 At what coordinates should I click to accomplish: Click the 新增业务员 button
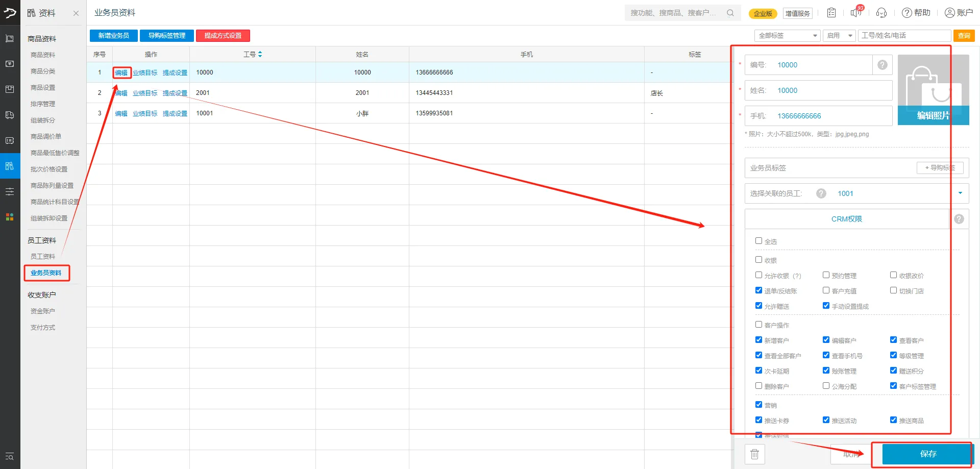coord(113,36)
